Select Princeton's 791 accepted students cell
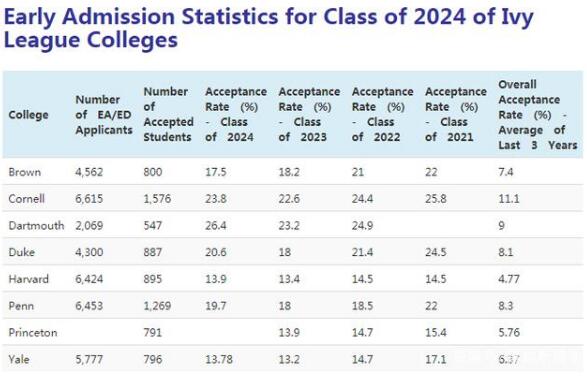The image size is (587, 383). pyautogui.click(x=153, y=332)
